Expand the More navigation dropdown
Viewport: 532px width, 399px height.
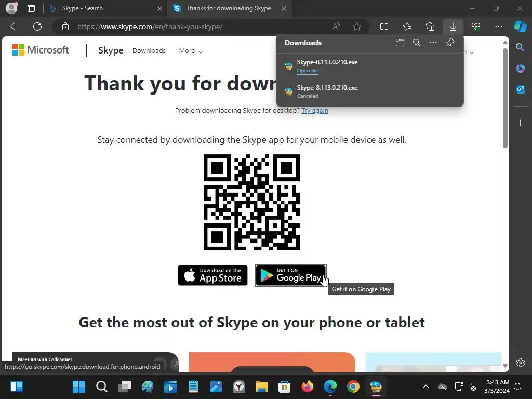[x=191, y=51]
